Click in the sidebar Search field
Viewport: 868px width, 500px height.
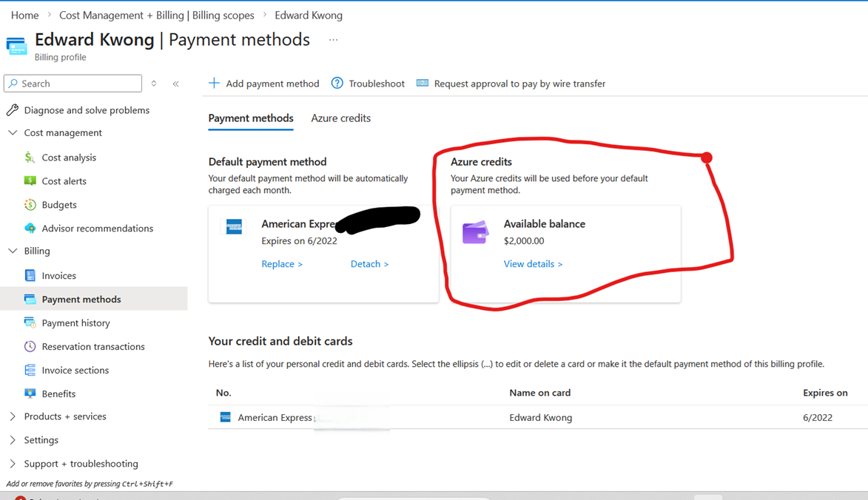point(73,84)
